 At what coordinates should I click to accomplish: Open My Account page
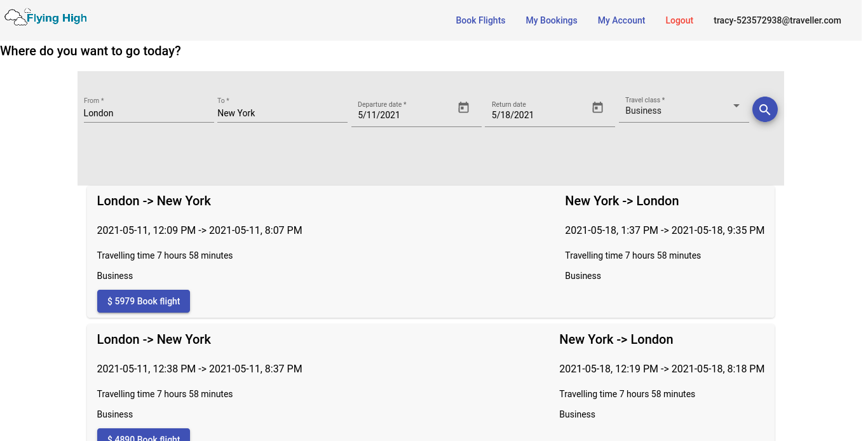[x=621, y=20]
